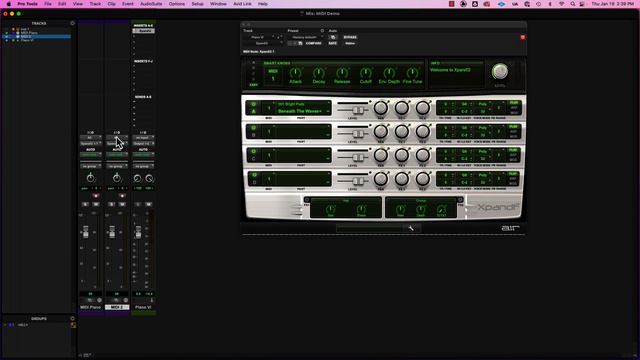
Task: Adjust part A level slider in Xpand!2
Action: [x=358, y=110]
